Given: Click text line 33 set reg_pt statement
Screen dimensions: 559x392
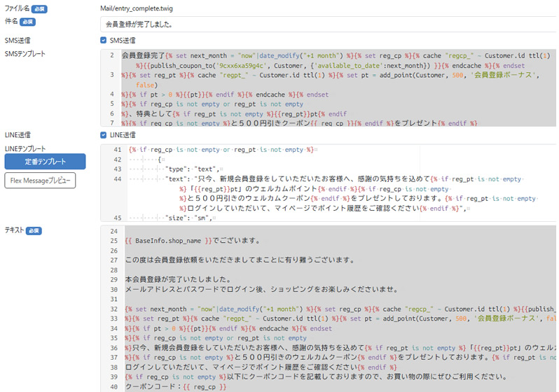Looking at the screenshot, I should [340, 318].
